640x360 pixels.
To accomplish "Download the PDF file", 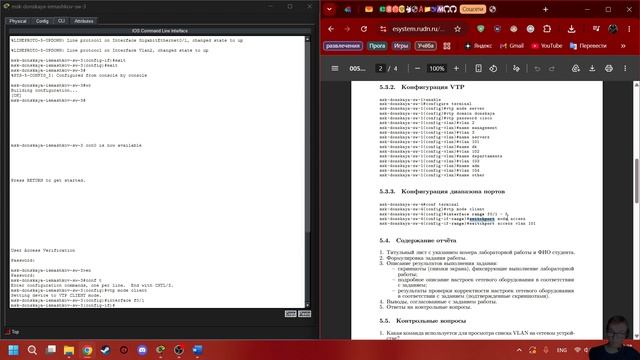I will click(592, 69).
